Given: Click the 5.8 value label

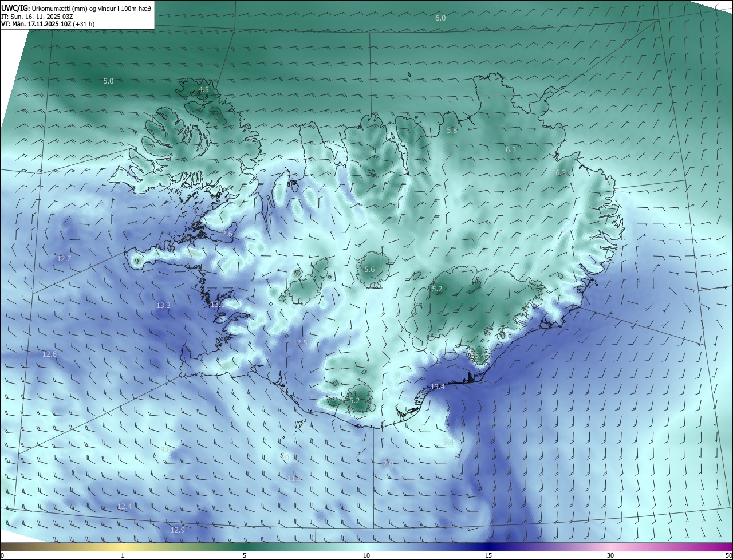Looking at the screenshot, I should click(452, 131).
